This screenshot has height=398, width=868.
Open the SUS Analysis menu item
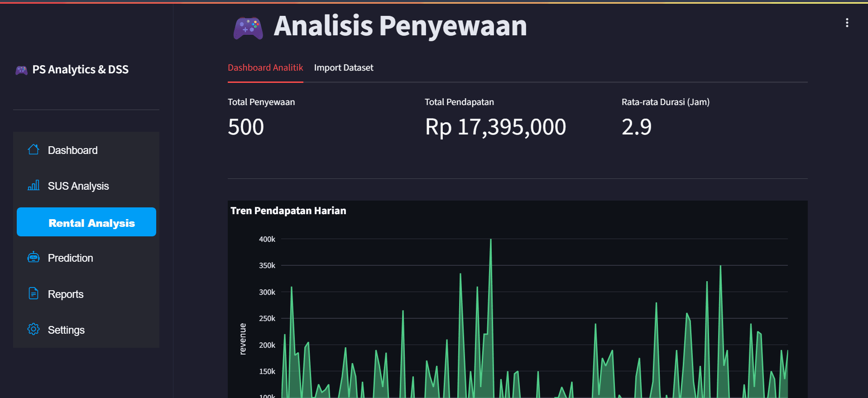click(86, 186)
